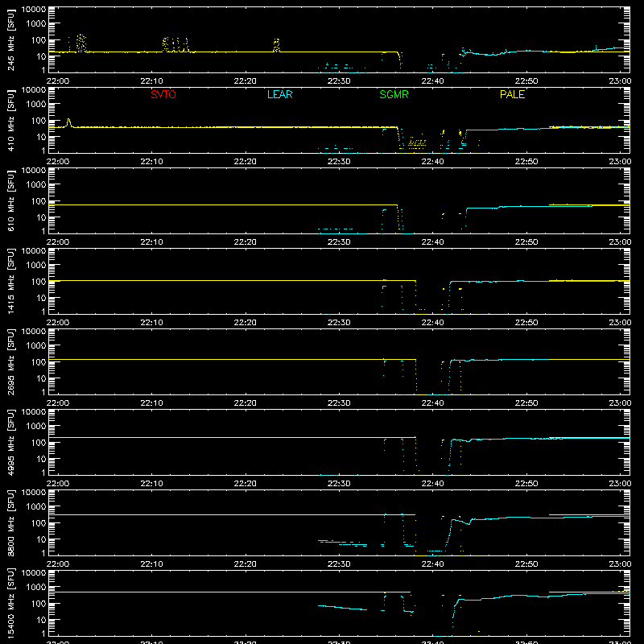This screenshot has height=644, width=644.
Task: Click the 1000 tick value on the 8800 MHz axis
Action: [36, 506]
